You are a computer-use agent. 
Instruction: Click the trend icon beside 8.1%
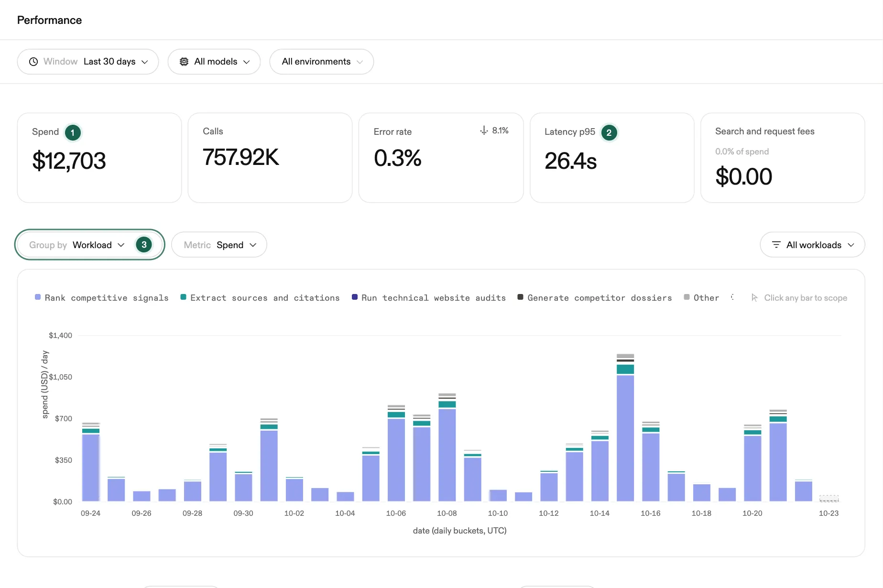pos(484,131)
